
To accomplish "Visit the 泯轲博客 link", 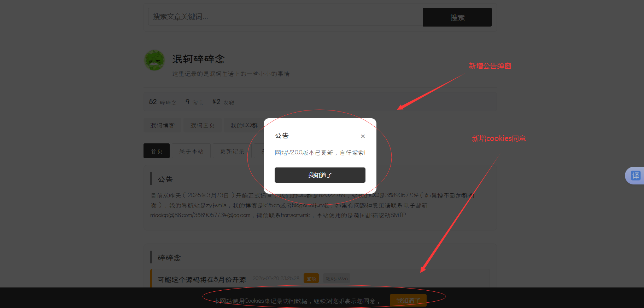I will point(162,125).
